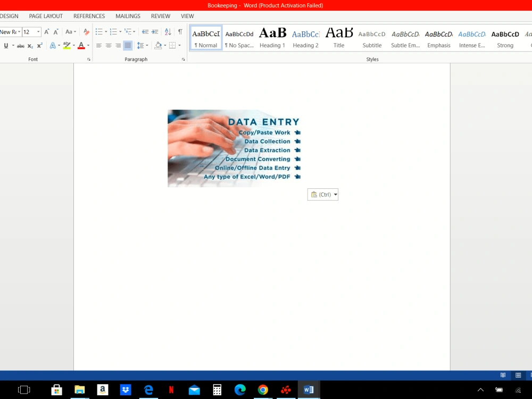This screenshot has height=399, width=532.
Task: Open the Font dialog launcher
Action: [x=89, y=60]
